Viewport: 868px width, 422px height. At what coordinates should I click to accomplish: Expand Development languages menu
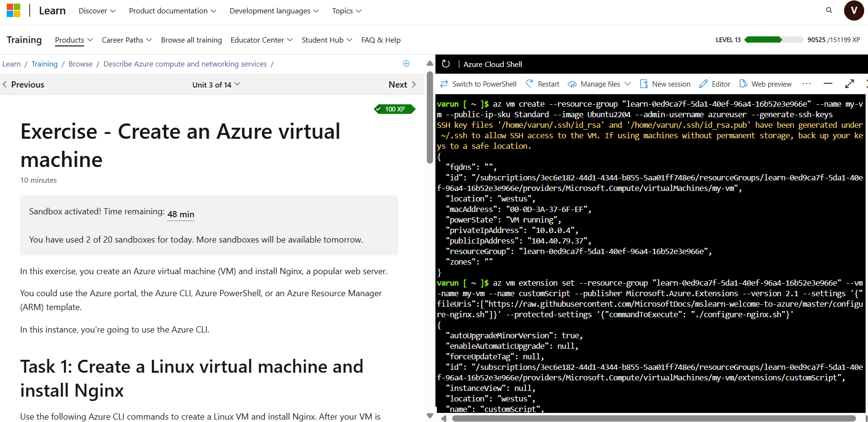pyautogui.click(x=274, y=11)
